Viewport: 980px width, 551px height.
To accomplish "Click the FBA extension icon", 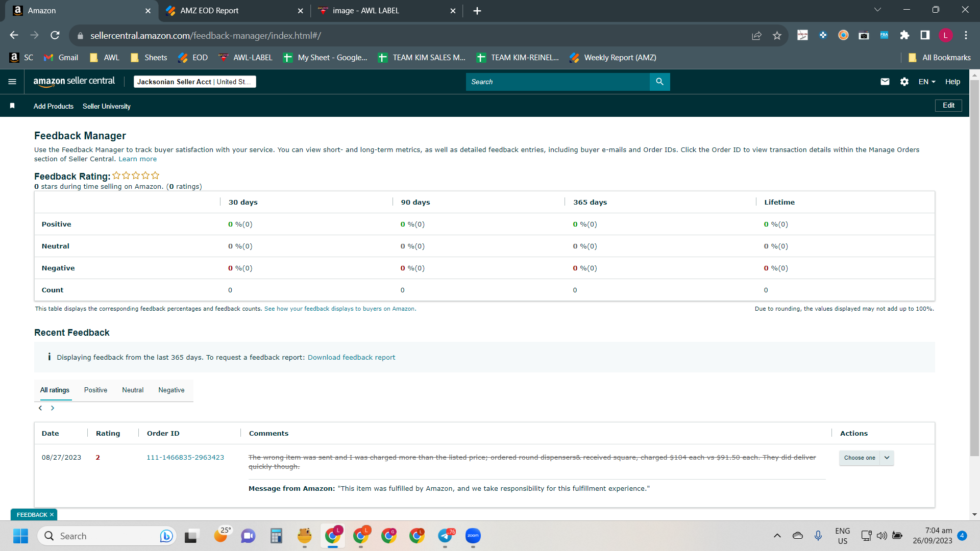I will click(884, 35).
